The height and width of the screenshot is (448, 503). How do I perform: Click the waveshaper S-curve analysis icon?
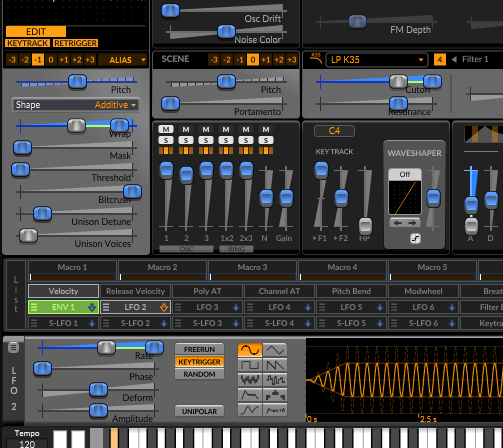click(x=415, y=238)
